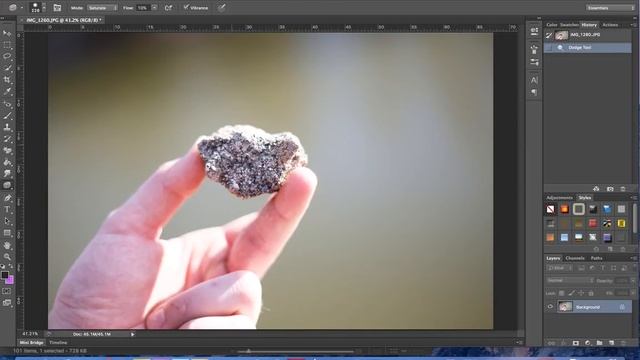
Task: Create a new layer
Action: (611, 343)
